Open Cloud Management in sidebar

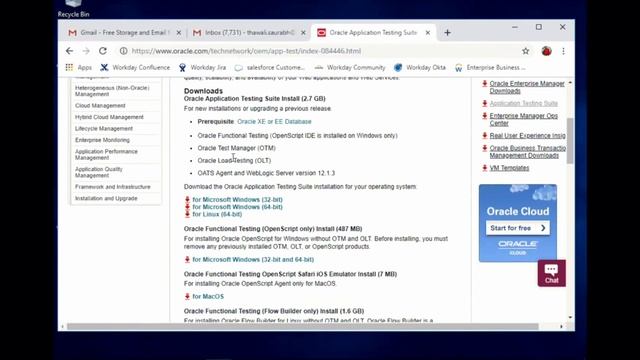pyautogui.click(x=100, y=106)
